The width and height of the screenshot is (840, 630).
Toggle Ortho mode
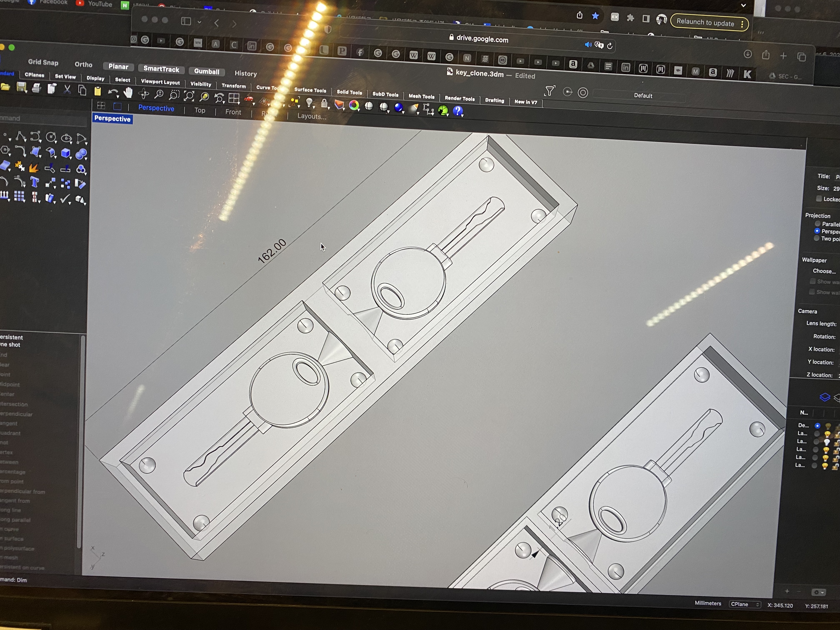(84, 65)
